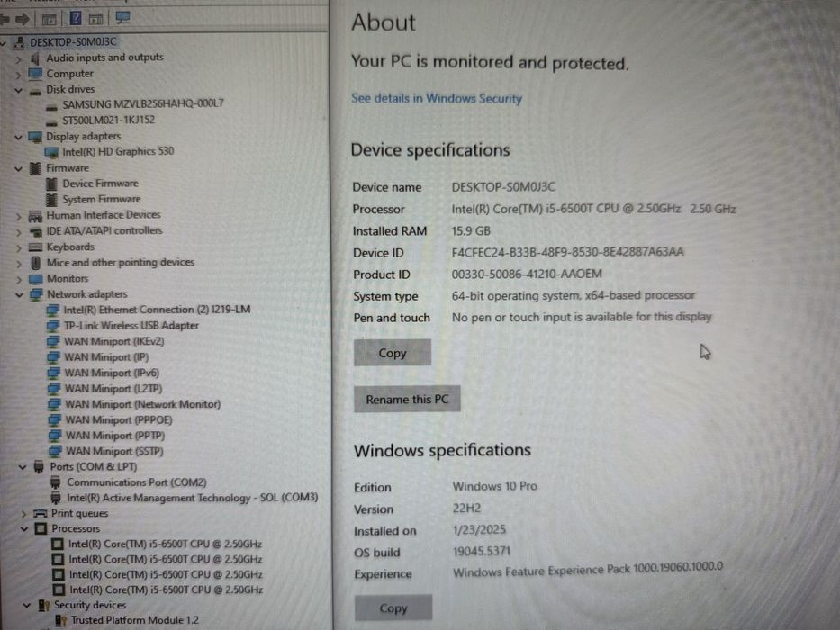Collapse the Display adapters node

19,138
